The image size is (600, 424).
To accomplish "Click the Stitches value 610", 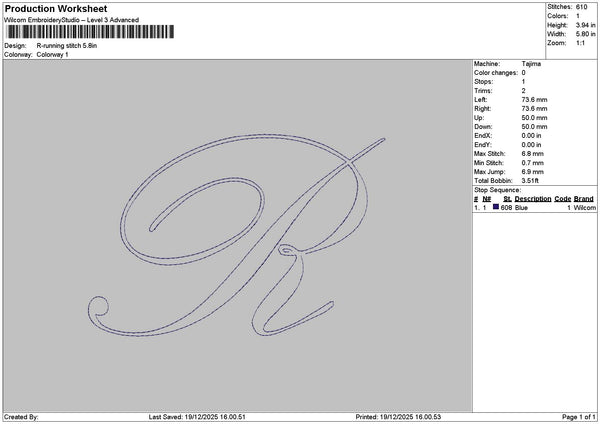I will [581, 7].
